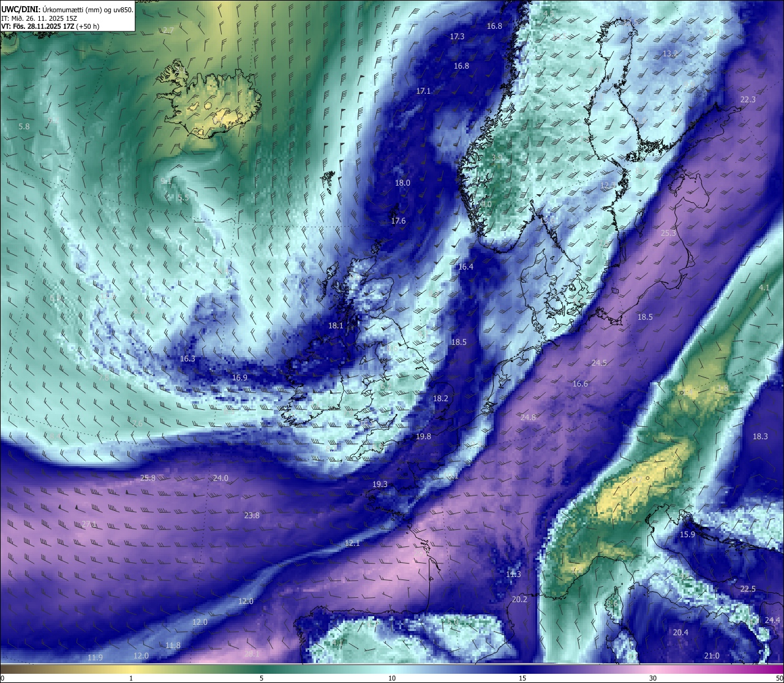
Task: Click the 17.1 value on the map
Action: tap(423, 91)
